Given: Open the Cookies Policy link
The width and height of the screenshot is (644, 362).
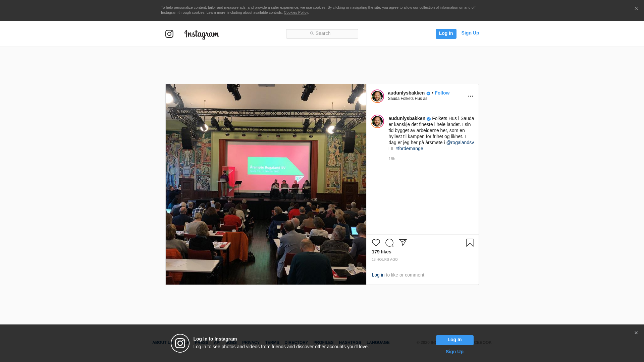Looking at the screenshot, I should click(x=296, y=12).
